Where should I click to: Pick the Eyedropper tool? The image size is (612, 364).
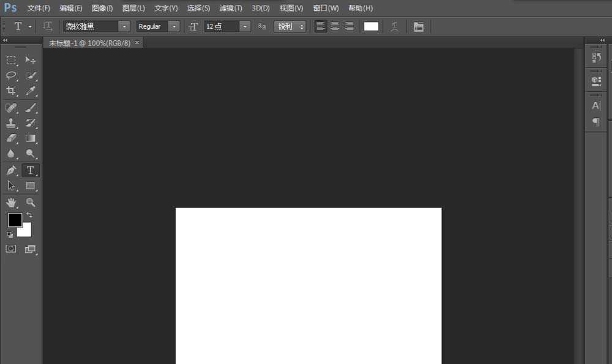[31, 91]
